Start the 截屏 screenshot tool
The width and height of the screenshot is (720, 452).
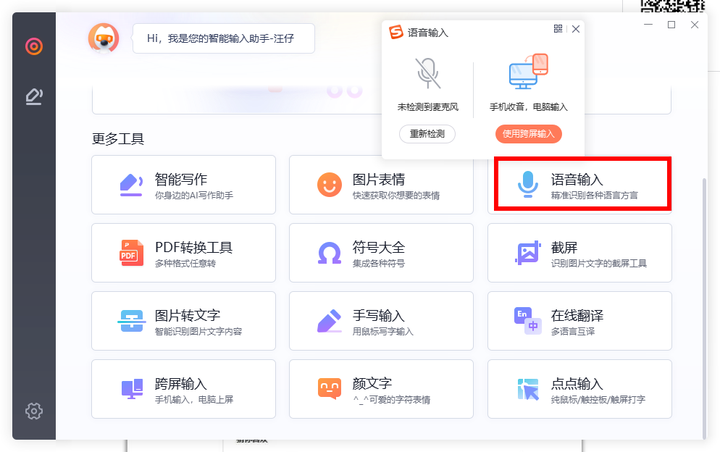(x=580, y=253)
